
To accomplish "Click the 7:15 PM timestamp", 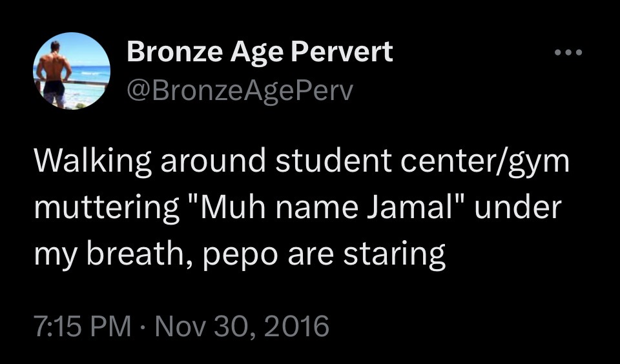I will (83, 326).
